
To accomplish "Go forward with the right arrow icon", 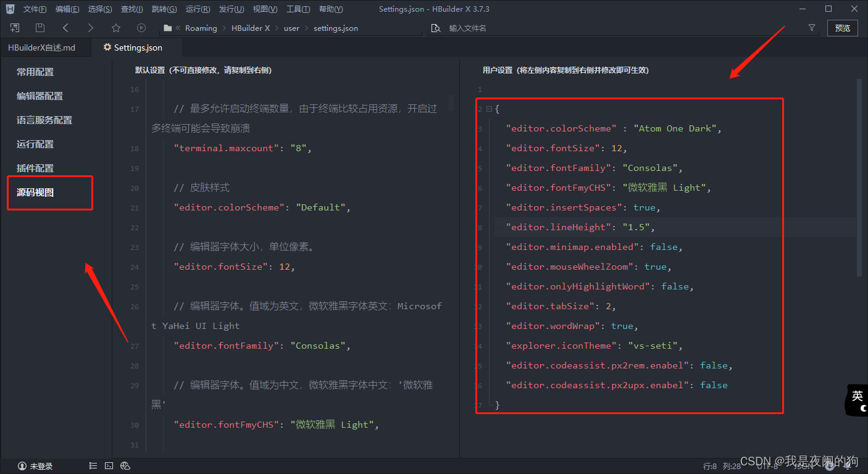I will (x=91, y=28).
